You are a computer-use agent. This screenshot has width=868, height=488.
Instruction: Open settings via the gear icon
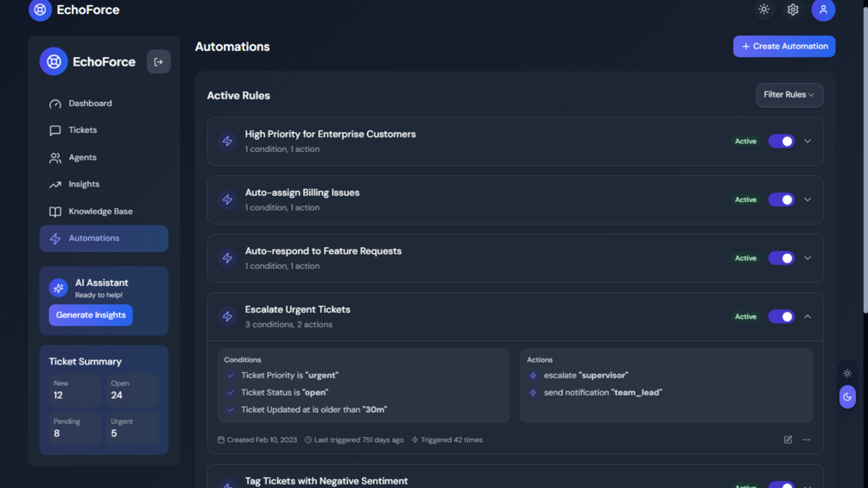tap(793, 10)
